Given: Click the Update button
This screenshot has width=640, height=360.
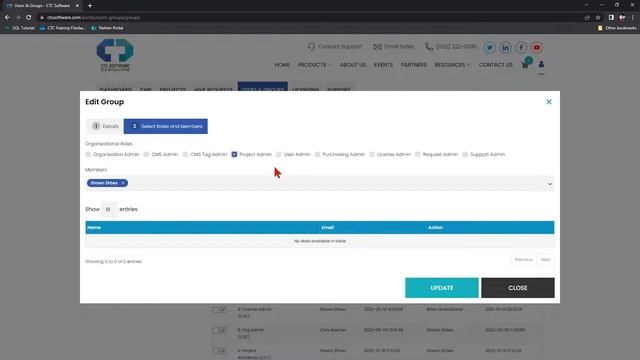Looking at the screenshot, I should pos(442,288).
